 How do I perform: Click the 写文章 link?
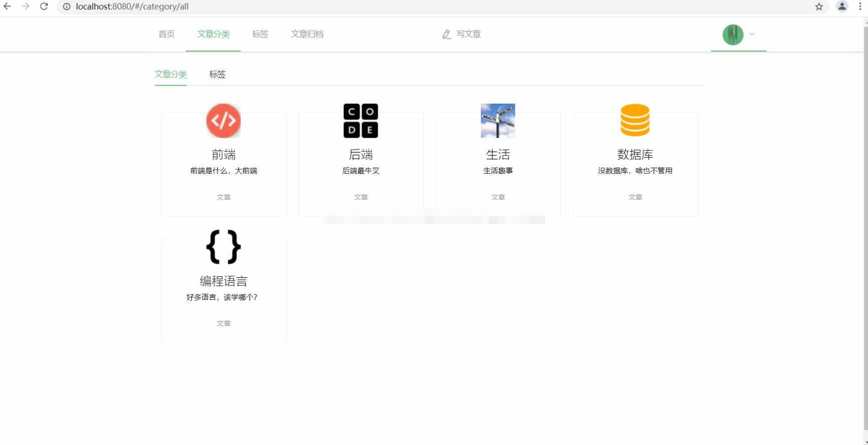[468, 34]
